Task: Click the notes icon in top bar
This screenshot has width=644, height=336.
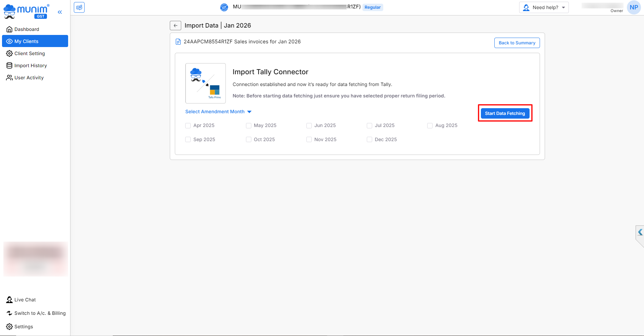Action: point(79,7)
